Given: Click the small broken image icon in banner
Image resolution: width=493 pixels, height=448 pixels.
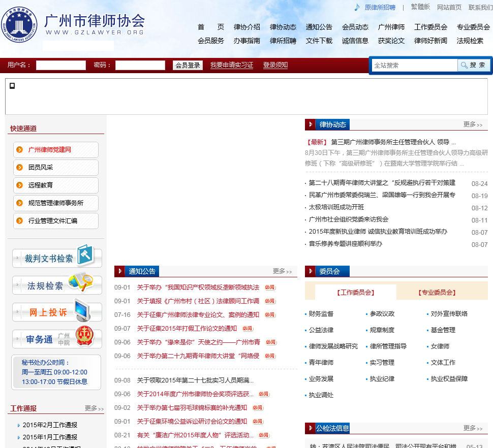Looking at the screenshot, I should [12, 86].
